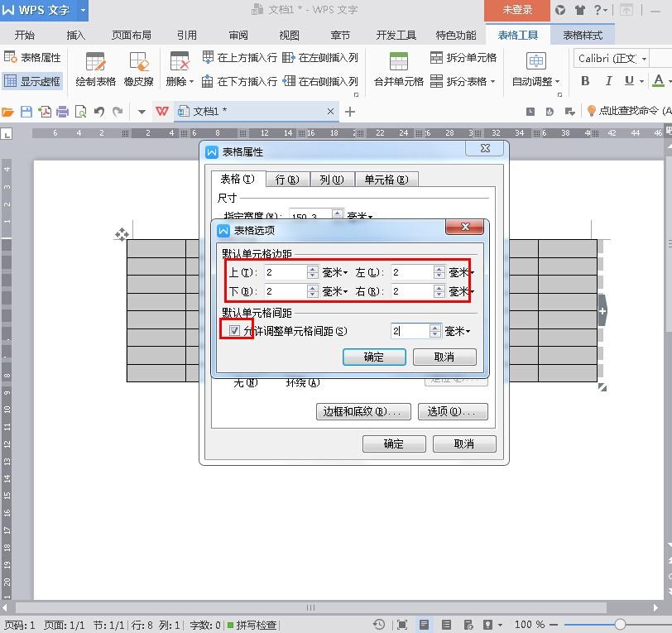Viewport: 672px width, 633px height.
Task: Click the print icon
Action: click(x=63, y=112)
